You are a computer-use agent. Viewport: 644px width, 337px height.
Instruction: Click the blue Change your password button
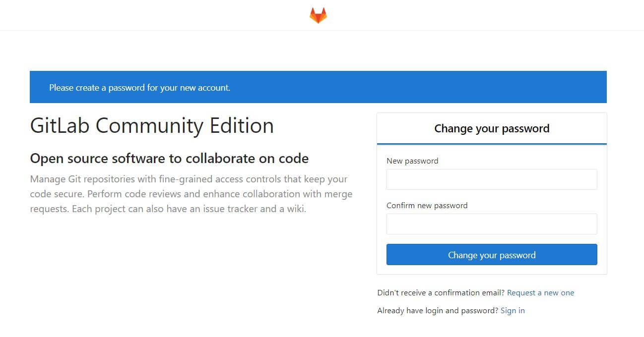pos(492,255)
